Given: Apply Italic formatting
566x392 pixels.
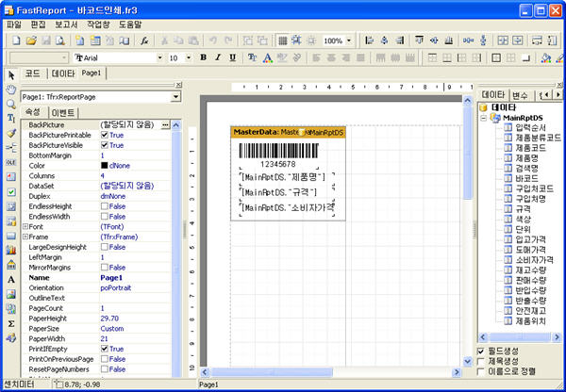Looking at the screenshot, I should coord(218,57).
